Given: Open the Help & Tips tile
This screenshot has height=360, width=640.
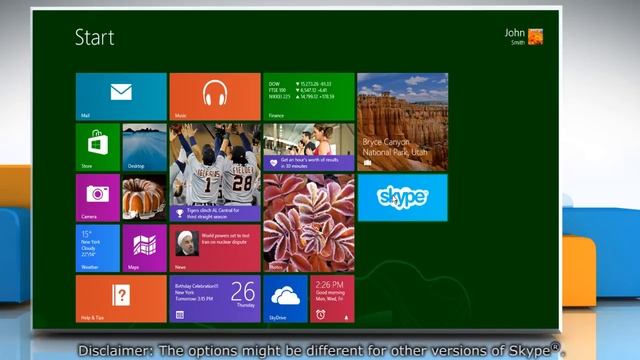Looking at the screenshot, I should [x=121, y=299].
